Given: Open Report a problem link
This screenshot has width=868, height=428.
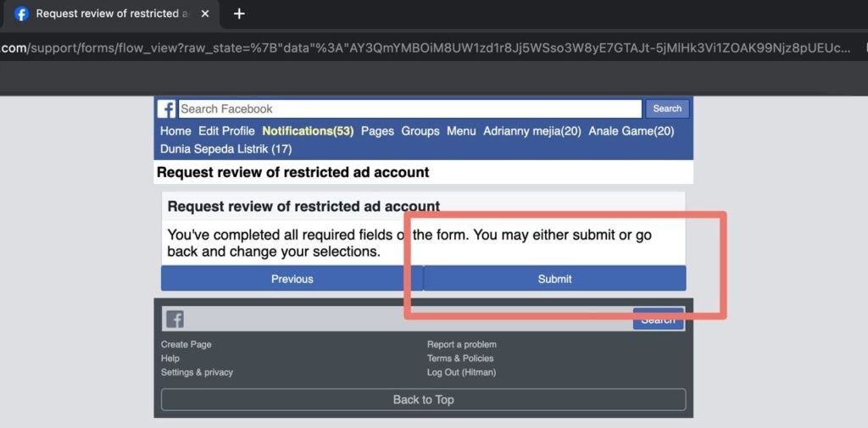Looking at the screenshot, I should point(462,344).
